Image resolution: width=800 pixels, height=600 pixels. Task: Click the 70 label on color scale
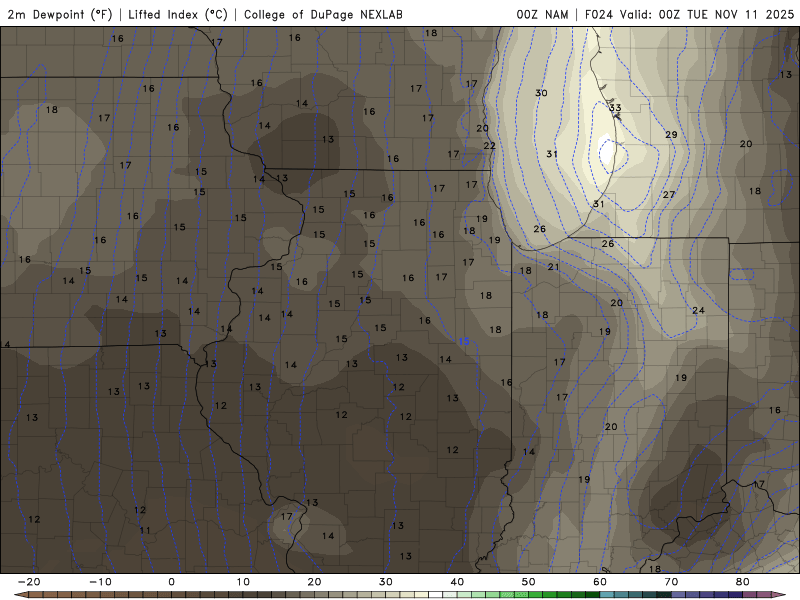click(671, 582)
